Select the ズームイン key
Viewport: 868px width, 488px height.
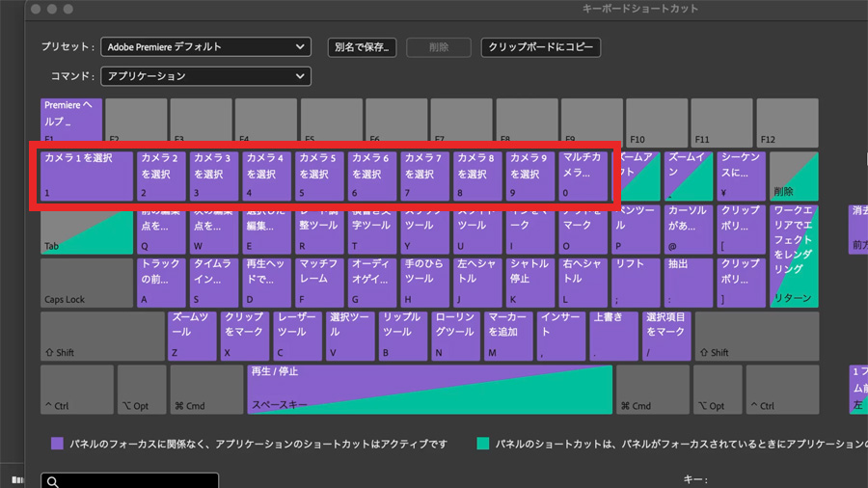[x=688, y=176]
